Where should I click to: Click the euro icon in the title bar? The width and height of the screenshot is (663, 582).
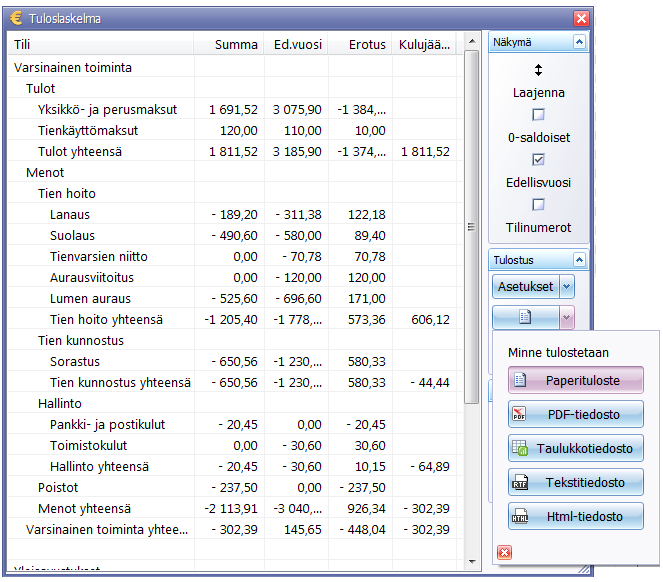tap(17, 18)
